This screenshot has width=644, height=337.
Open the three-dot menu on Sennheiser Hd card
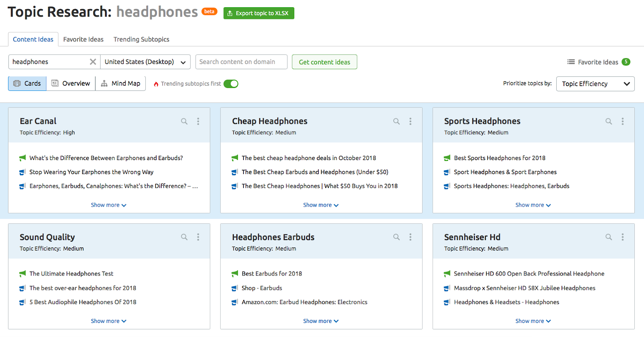(623, 237)
